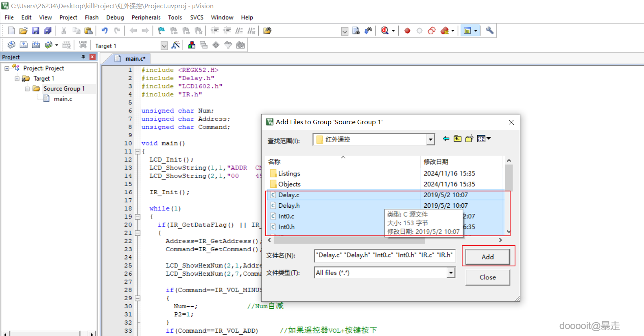The height and width of the screenshot is (336, 644).
Task: Insert a breakpoint with the red circle icon
Action: 407,31
